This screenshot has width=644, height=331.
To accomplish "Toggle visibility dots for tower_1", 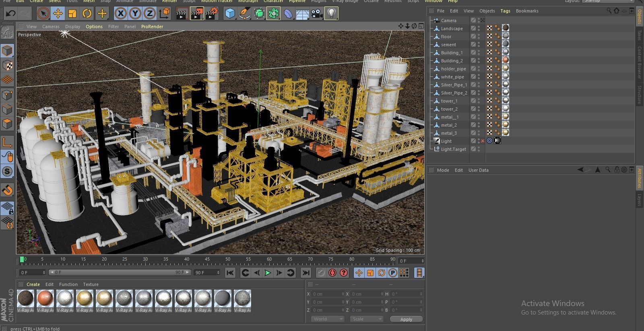I will point(479,101).
